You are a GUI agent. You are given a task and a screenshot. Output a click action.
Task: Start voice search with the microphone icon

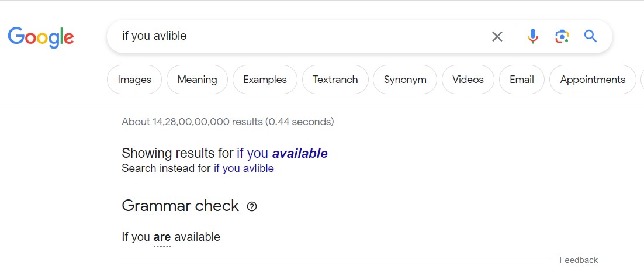point(532,36)
